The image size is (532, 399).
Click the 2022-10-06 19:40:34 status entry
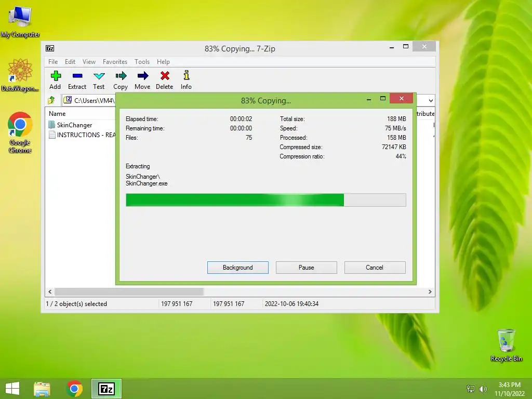click(292, 303)
